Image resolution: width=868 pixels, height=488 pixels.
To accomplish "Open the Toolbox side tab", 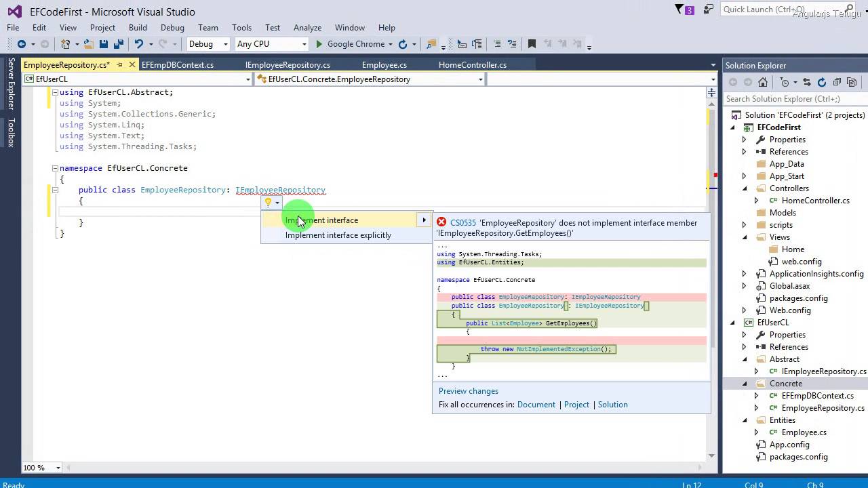I will tap(11, 133).
